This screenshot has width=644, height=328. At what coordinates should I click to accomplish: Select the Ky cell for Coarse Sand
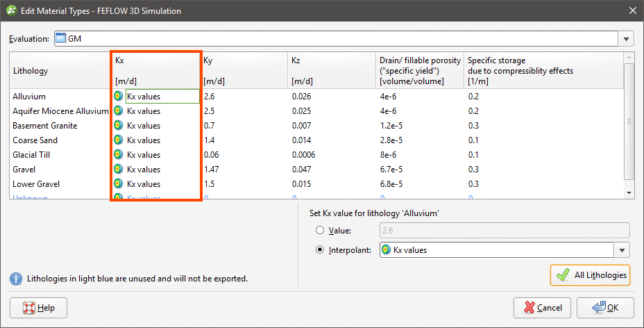[244, 140]
